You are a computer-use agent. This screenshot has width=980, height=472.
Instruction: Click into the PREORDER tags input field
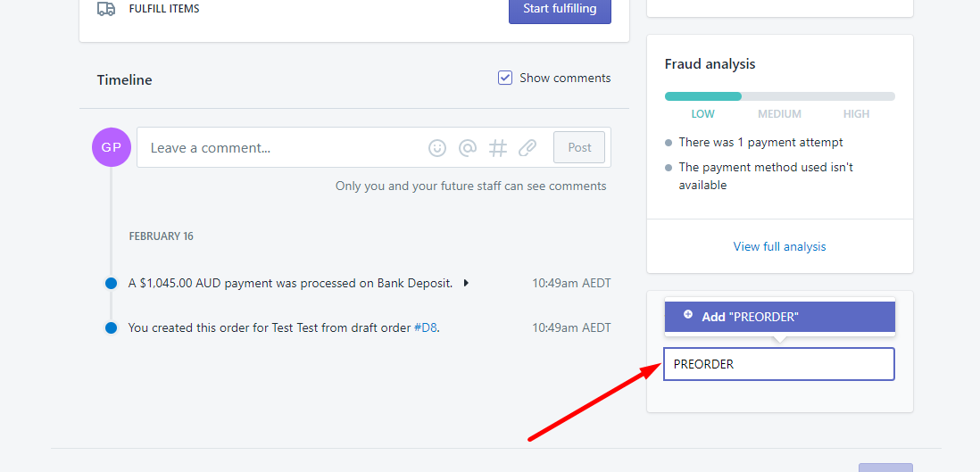(x=779, y=364)
